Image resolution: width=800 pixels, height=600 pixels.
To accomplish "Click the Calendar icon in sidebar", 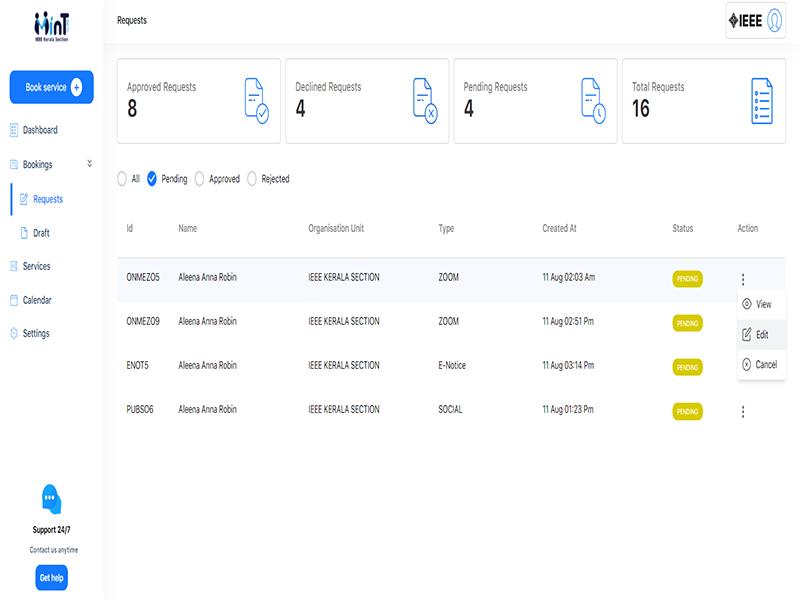I will tap(14, 300).
